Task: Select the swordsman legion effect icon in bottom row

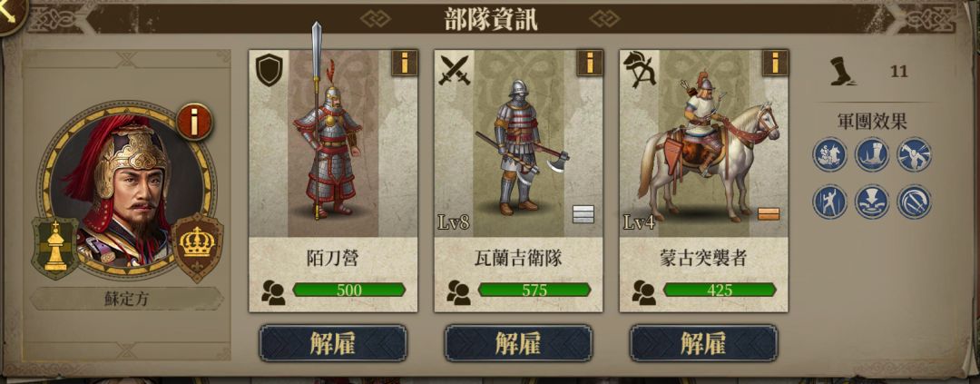Action: (830, 202)
